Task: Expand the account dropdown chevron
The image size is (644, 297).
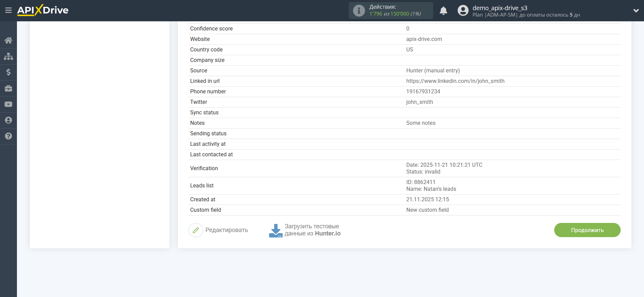Action: 636,11
